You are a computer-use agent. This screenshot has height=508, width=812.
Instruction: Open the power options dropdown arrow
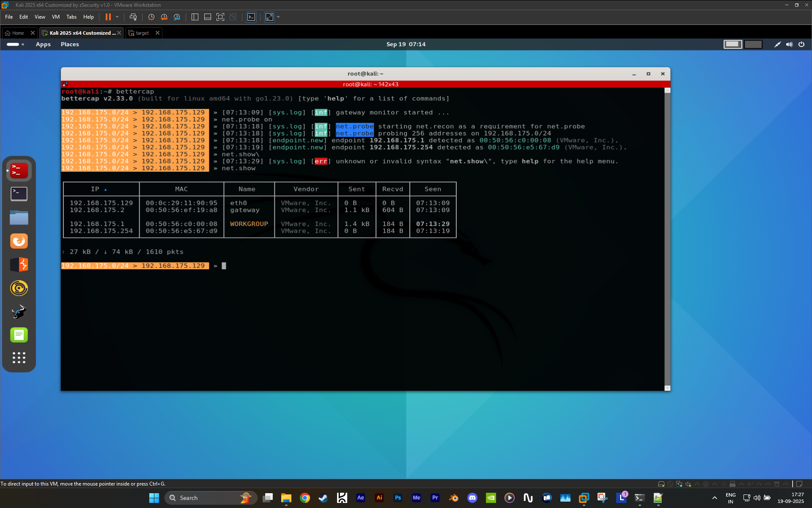117,17
